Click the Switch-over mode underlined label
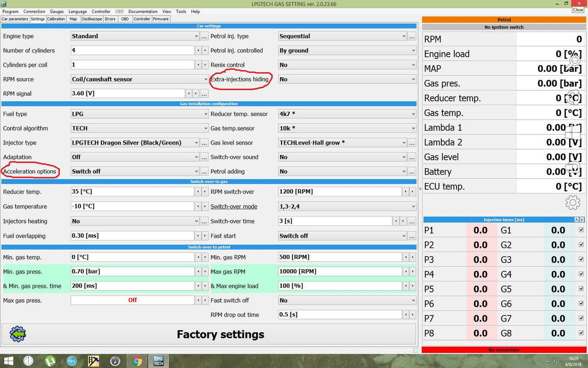The height and width of the screenshot is (368, 588). 234,207
